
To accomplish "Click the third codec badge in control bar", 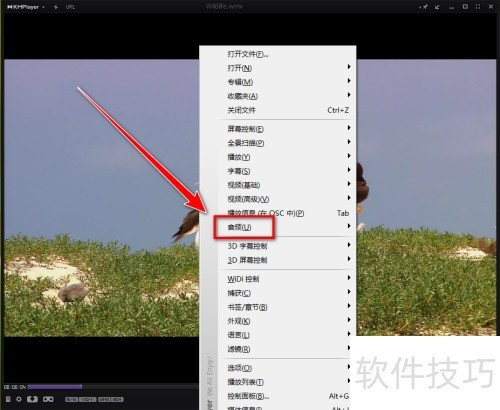I will click(104, 399).
